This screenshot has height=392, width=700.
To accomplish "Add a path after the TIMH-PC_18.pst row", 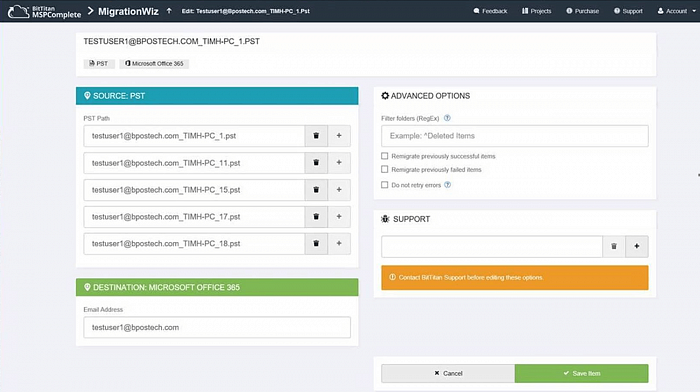I will pos(339,243).
